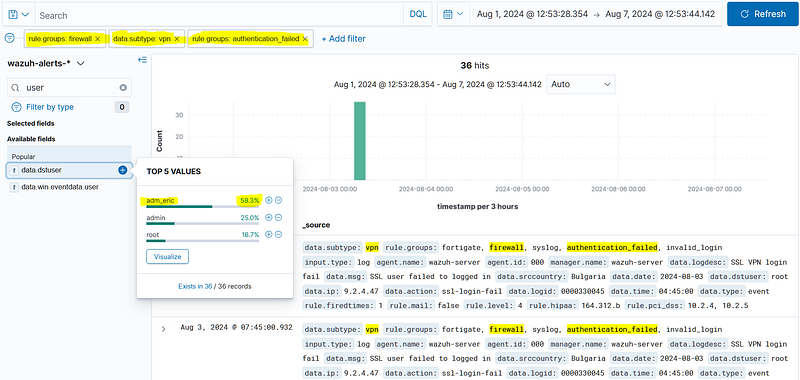
Task: Click the 16.7% percentage value
Action: pos(250,235)
